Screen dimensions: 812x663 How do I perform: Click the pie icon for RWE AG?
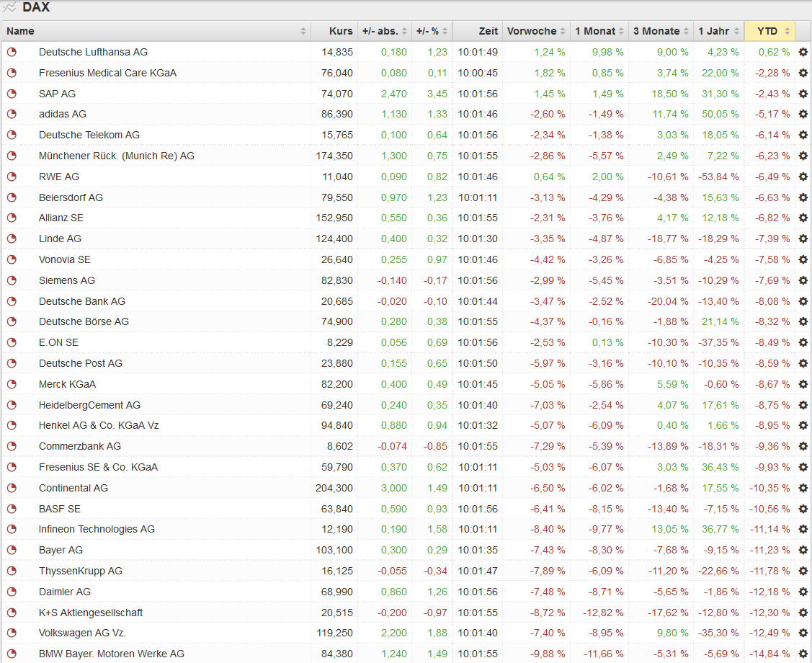12,177
